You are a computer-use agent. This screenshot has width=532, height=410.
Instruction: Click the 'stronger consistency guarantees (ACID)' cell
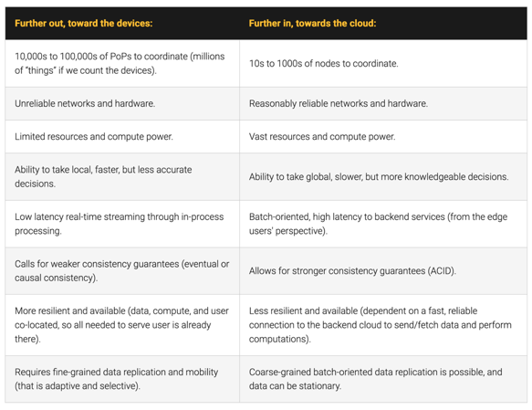pyautogui.click(x=383, y=271)
